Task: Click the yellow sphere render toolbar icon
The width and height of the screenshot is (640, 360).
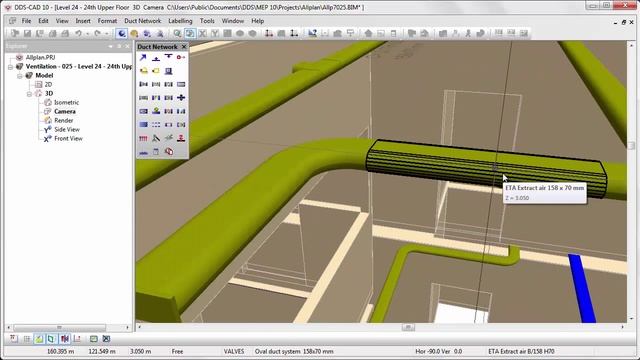Action: (134, 33)
